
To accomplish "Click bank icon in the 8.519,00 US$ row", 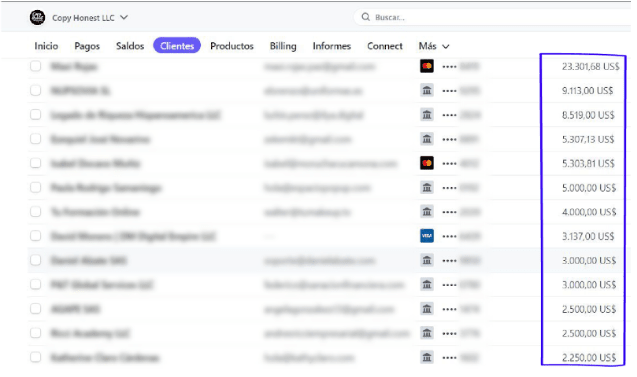I will (427, 115).
